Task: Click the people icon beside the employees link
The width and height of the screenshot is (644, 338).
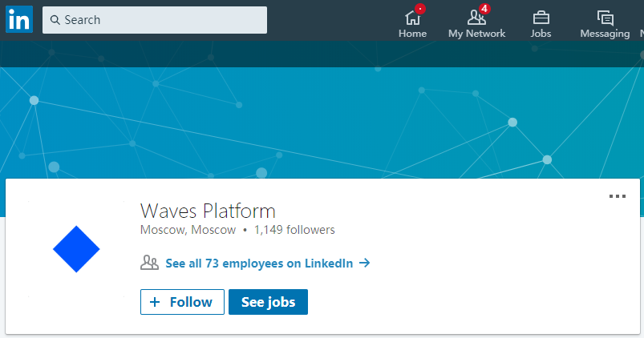Action: click(x=149, y=263)
